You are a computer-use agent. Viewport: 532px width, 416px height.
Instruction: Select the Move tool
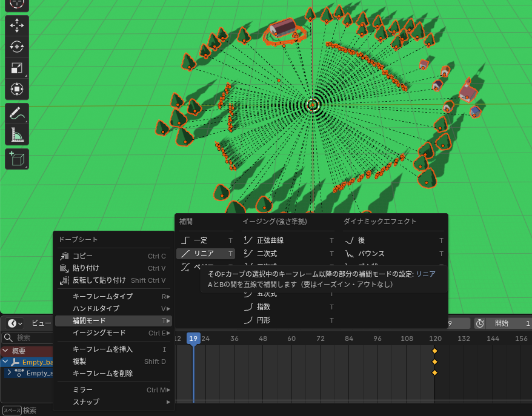(17, 25)
